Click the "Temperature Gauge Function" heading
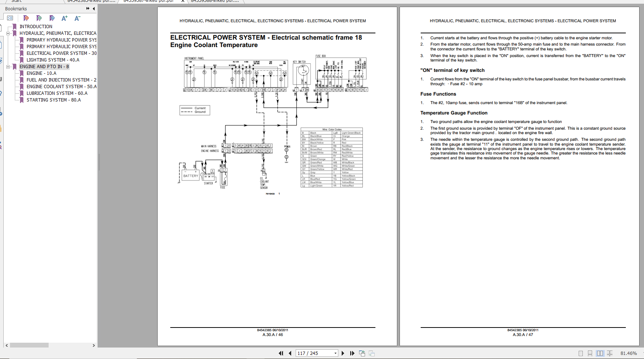Viewport: 644px width, 359px height. point(454,113)
